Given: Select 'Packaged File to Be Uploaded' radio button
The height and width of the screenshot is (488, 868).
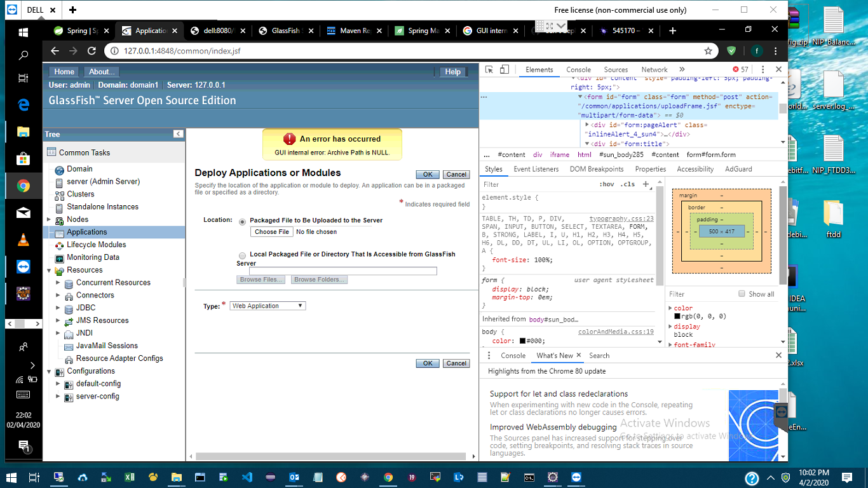Looking at the screenshot, I should click(x=242, y=221).
